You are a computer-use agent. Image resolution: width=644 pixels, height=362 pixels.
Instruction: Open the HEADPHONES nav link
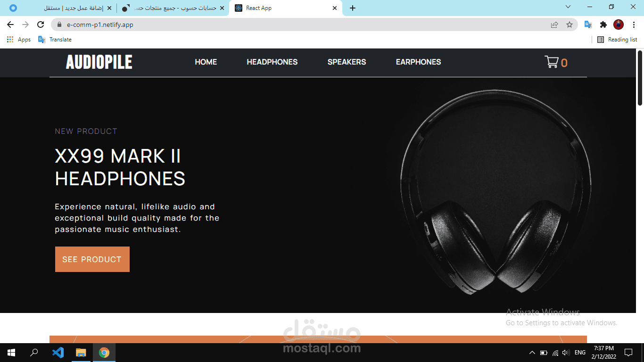pyautogui.click(x=272, y=62)
